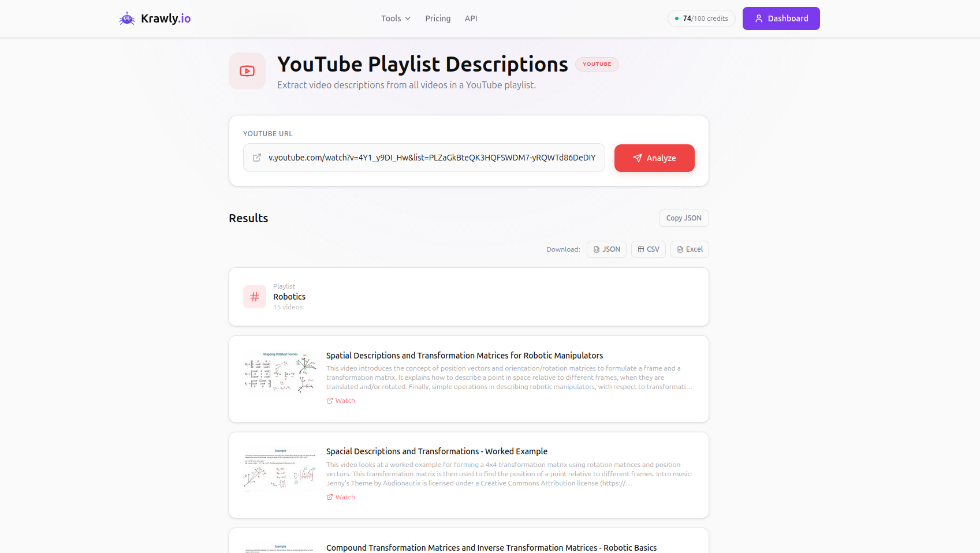Download results as JSON
The width and height of the screenshot is (980, 553).
pyautogui.click(x=606, y=249)
